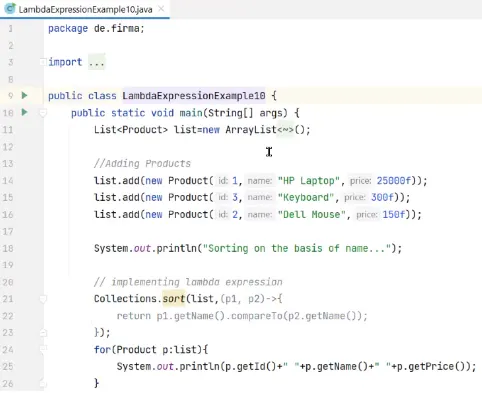Click the price value 300f
Image resolution: width=482 pixels, height=393 pixels.
[382, 197]
